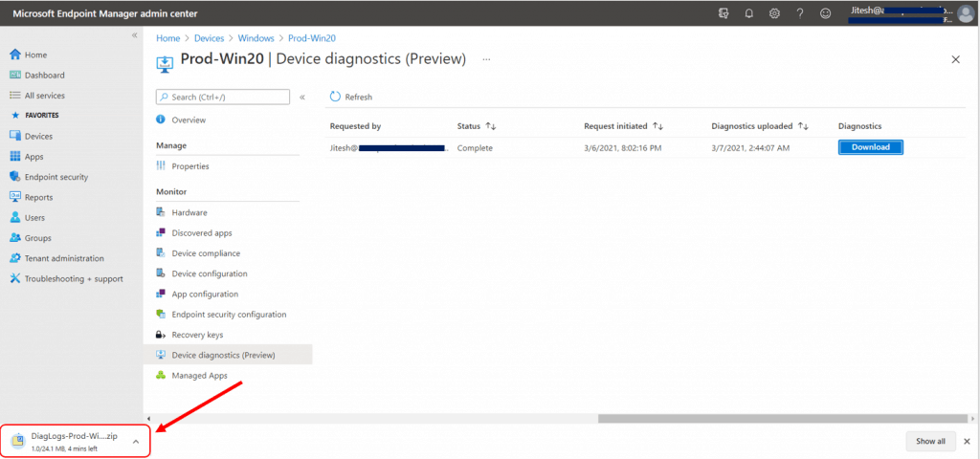Open the Endpoint security shield icon
This screenshot has width=980, height=459.
tap(15, 177)
